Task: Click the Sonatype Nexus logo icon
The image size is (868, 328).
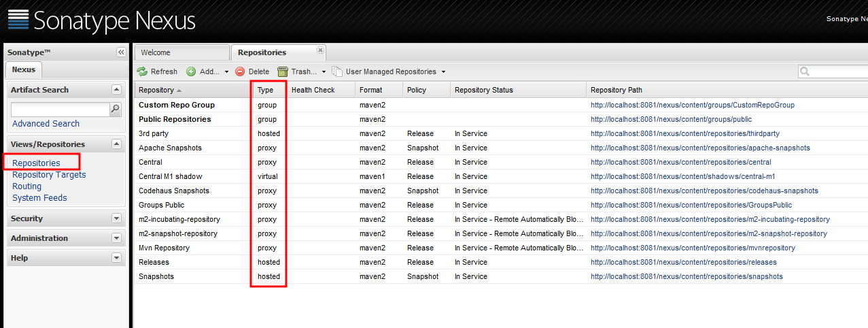Action: (18, 20)
